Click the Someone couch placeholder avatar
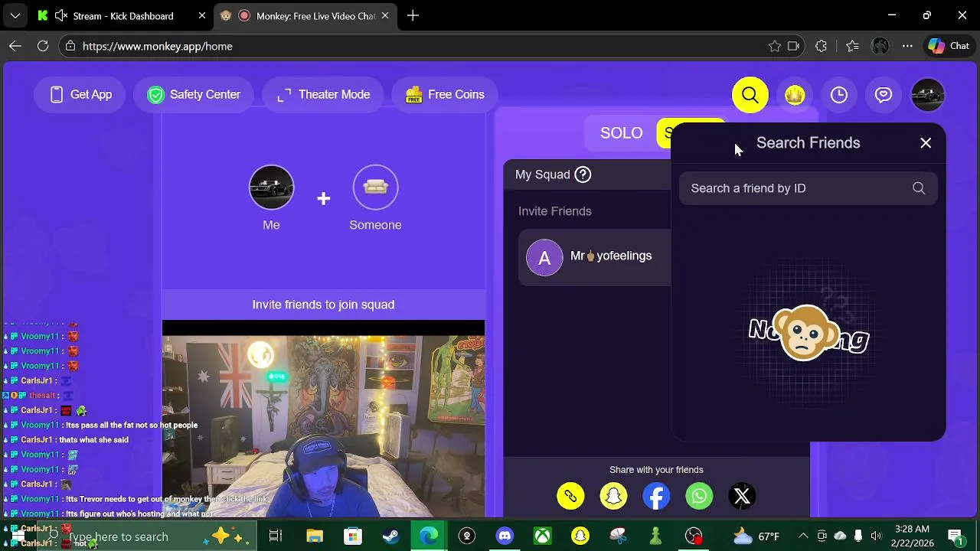 click(375, 187)
